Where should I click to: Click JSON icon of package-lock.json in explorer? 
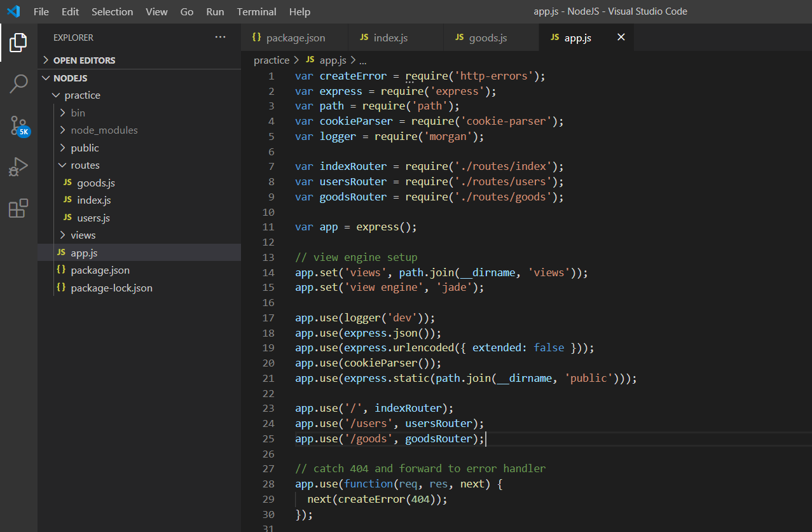(61, 288)
